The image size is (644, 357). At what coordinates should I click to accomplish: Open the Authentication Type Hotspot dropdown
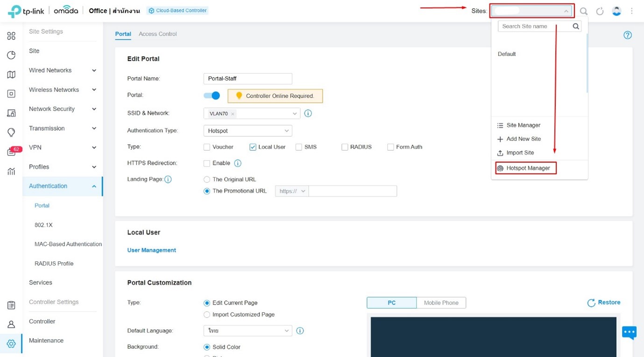248,131
